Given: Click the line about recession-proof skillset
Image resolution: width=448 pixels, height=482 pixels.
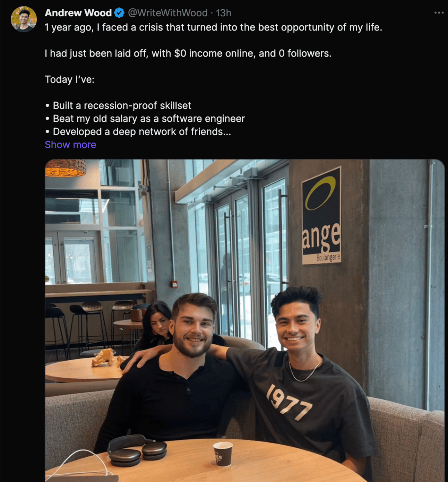Looking at the screenshot, I should click(118, 105).
